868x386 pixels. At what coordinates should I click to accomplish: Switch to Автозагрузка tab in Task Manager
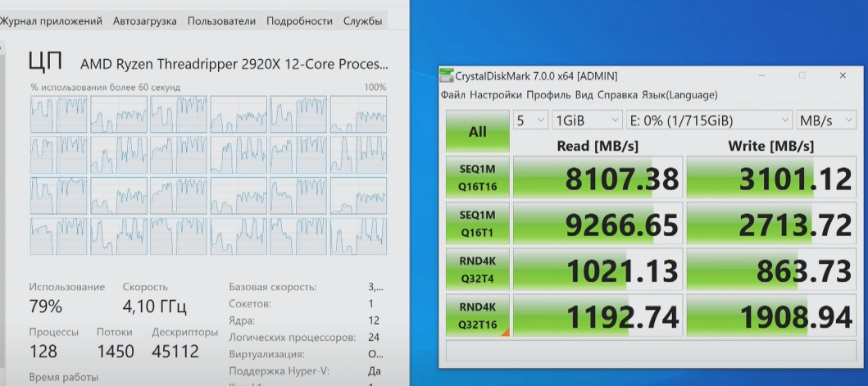tap(144, 21)
